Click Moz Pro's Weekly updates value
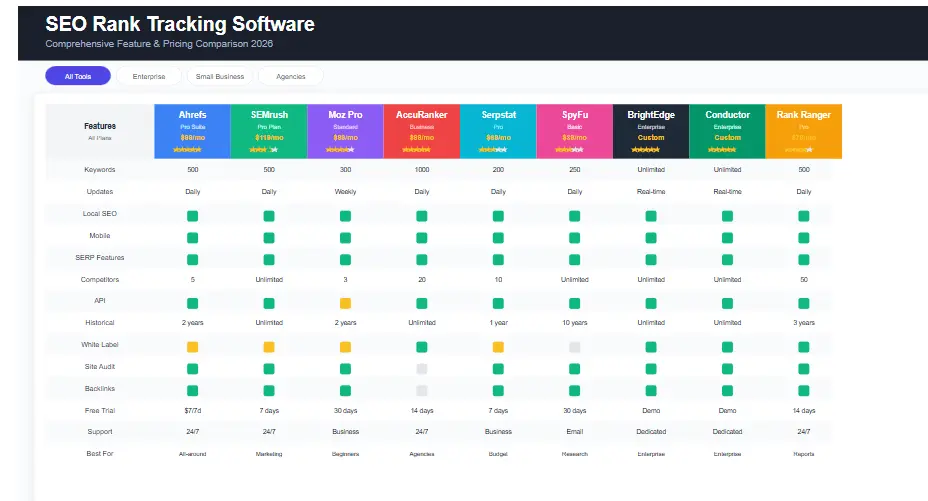Viewport: 928px width, 501px height. coord(345,192)
